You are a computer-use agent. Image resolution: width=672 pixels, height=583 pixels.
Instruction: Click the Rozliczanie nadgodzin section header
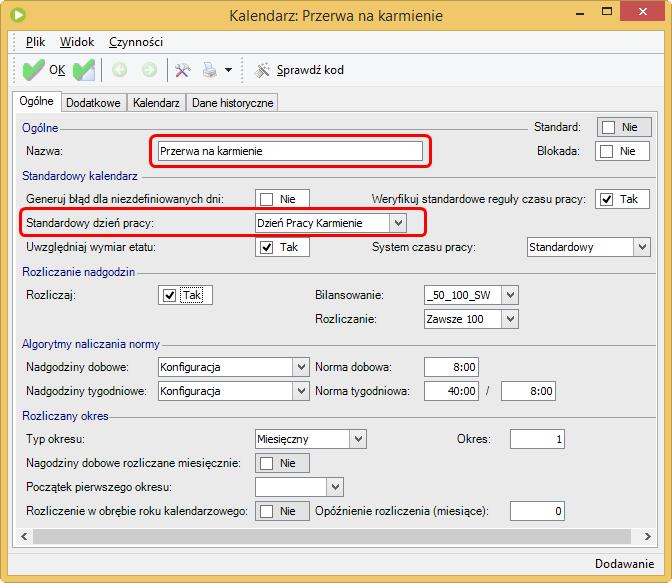pyautogui.click(x=78, y=272)
